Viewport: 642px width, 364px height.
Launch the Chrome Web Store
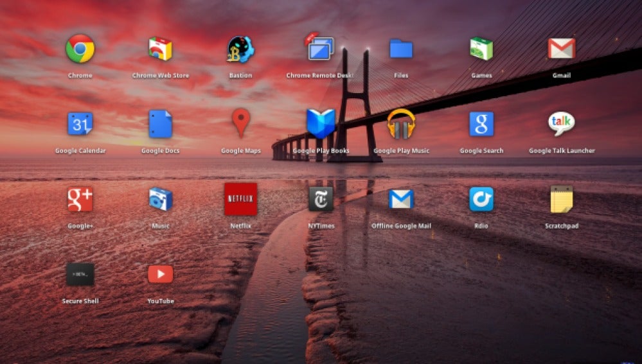[160, 49]
